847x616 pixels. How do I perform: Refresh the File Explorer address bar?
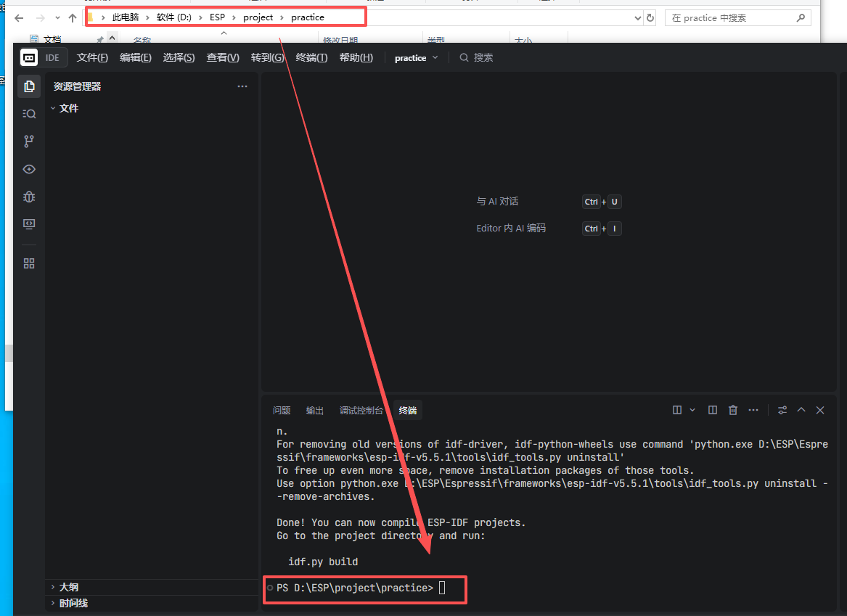[x=650, y=18]
